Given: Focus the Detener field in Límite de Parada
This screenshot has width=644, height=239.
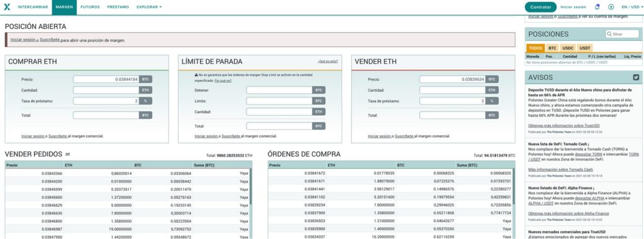Looking at the screenshot, I should 279,90.
